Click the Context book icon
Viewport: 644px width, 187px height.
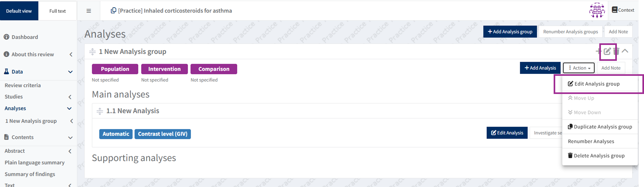[x=614, y=10]
